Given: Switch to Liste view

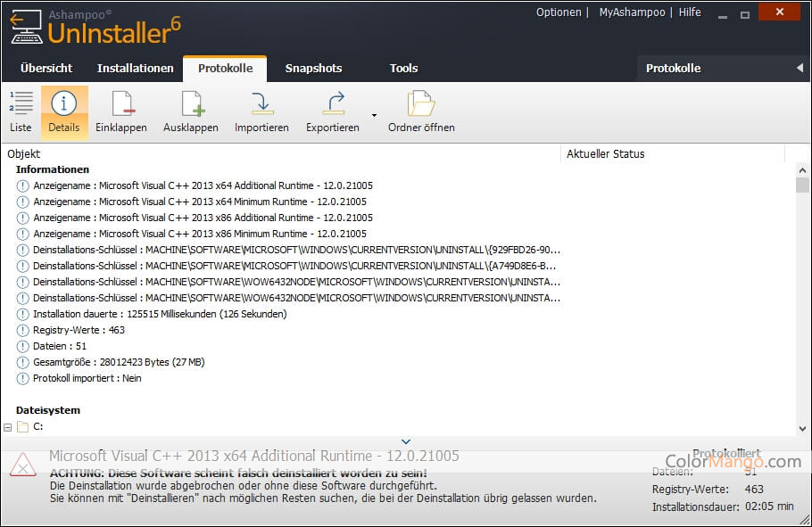Looking at the screenshot, I should click(21, 111).
